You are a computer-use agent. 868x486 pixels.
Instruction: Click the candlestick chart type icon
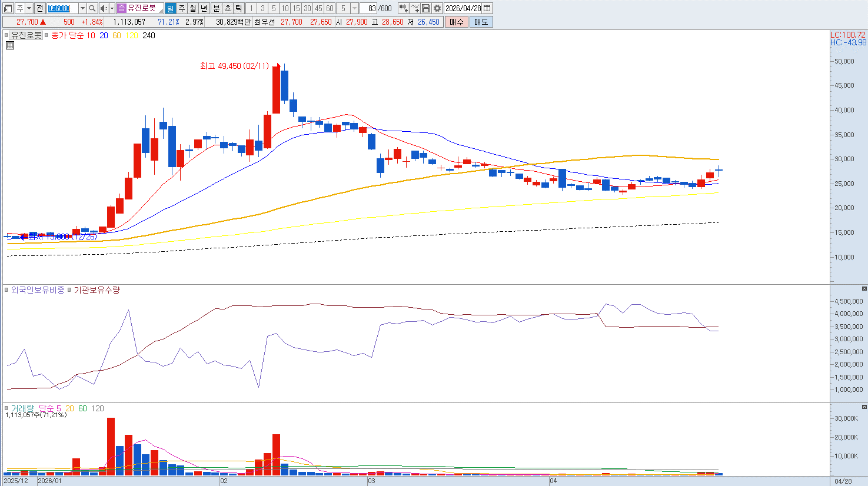coord(403,8)
